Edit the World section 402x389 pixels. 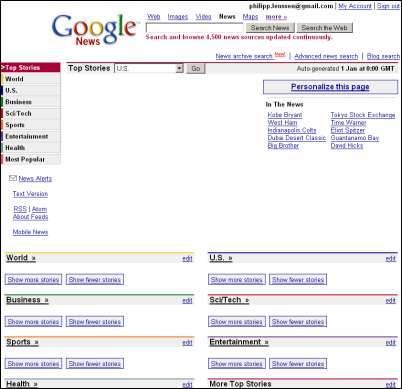[x=187, y=258]
